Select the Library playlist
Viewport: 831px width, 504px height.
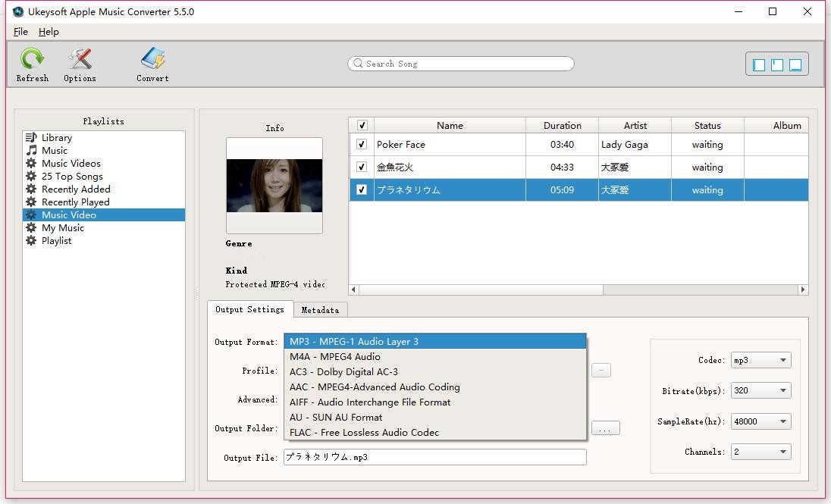[x=104, y=137]
